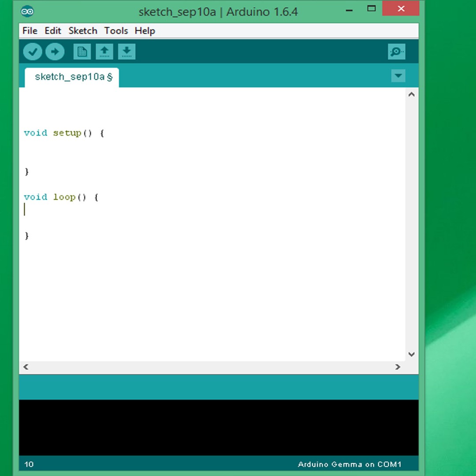Click inside the black console output area
476x476 pixels.
pyautogui.click(x=219, y=428)
